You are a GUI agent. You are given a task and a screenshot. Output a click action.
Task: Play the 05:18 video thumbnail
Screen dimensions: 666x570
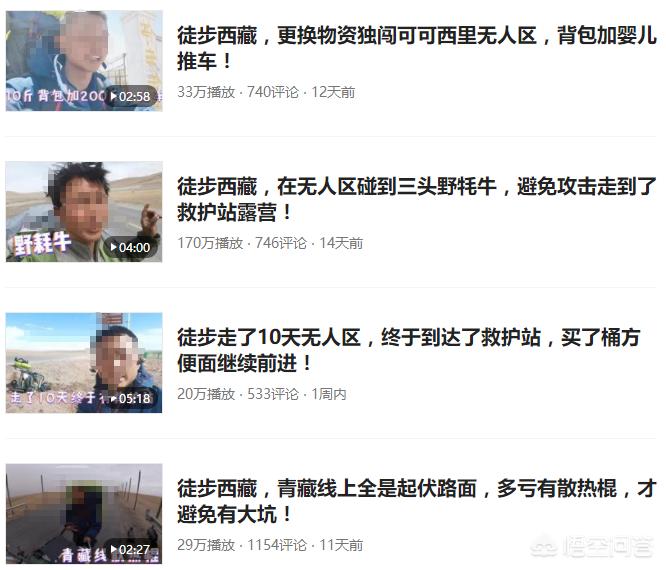coord(130,398)
